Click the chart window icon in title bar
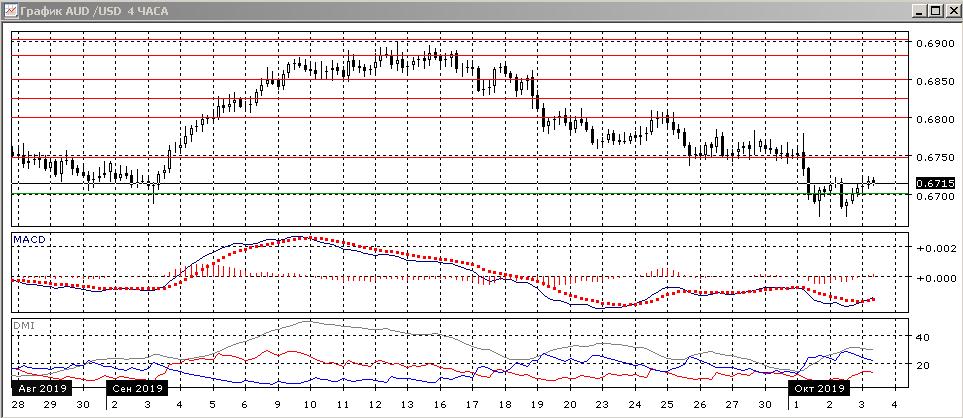 9,10
